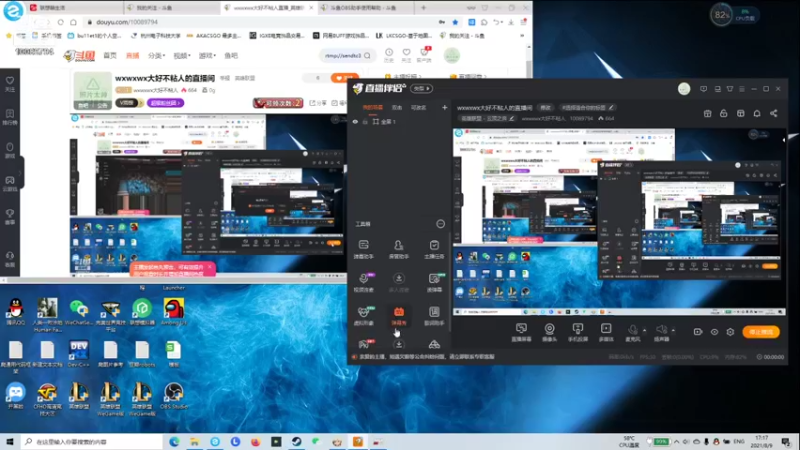This screenshot has height=450, width=800.
Task: Switch to 斗鱼OBS助手 help browser tab
Action: (x=367, y=8)
